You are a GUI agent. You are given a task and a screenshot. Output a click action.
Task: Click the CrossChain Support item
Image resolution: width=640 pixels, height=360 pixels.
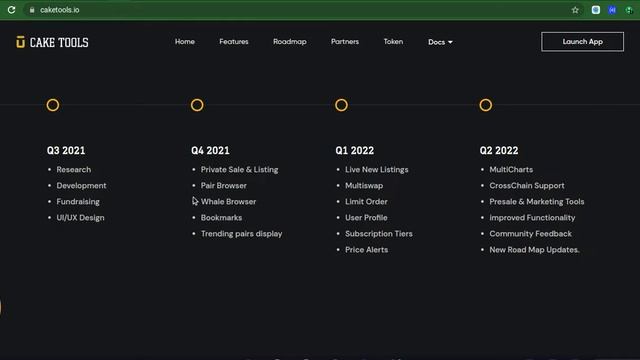click(527, 186)
